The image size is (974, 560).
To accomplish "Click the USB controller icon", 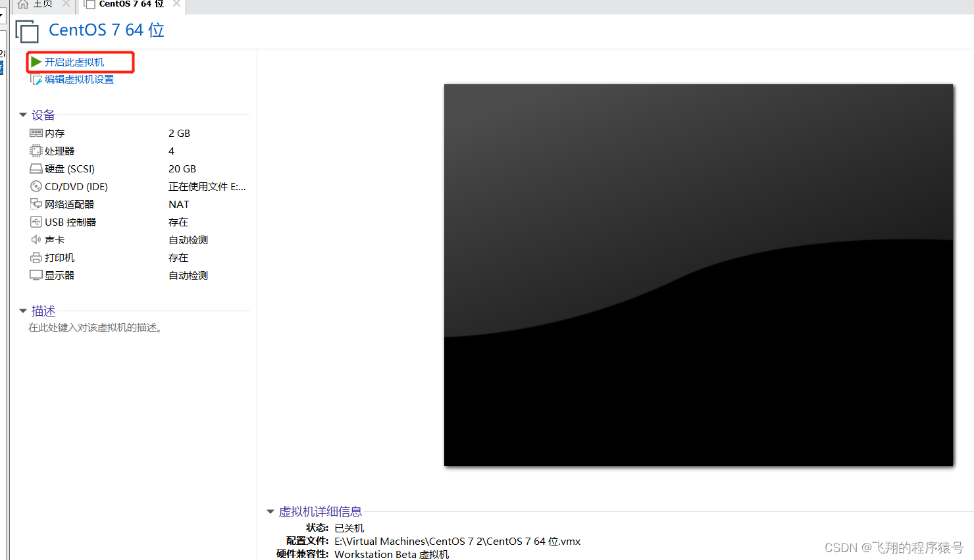I will [x=36, y=222].
